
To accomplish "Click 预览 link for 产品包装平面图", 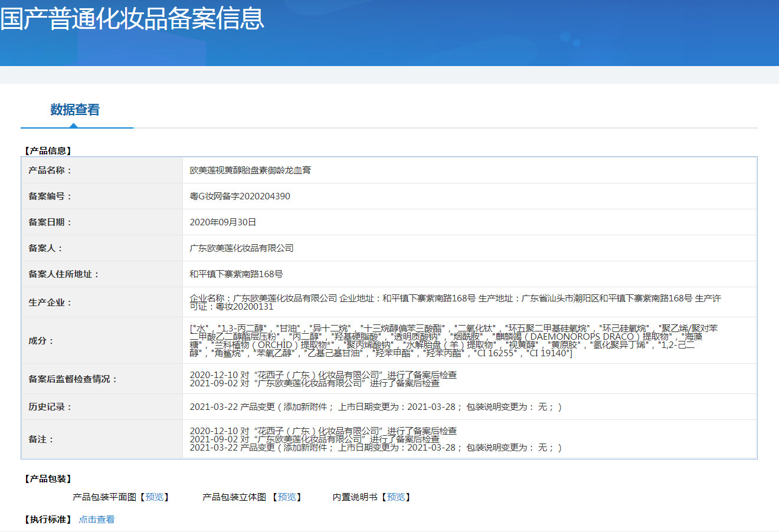I will (x=155, y=497).
